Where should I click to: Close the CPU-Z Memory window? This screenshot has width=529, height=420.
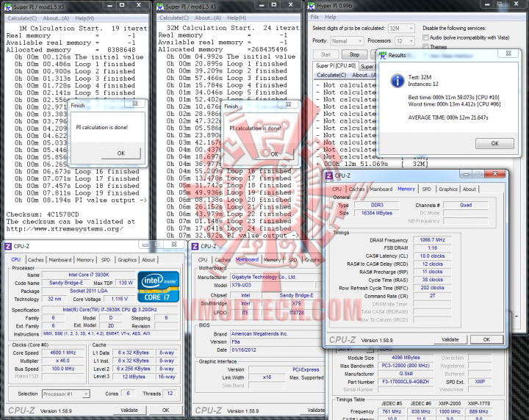point(495,173)
